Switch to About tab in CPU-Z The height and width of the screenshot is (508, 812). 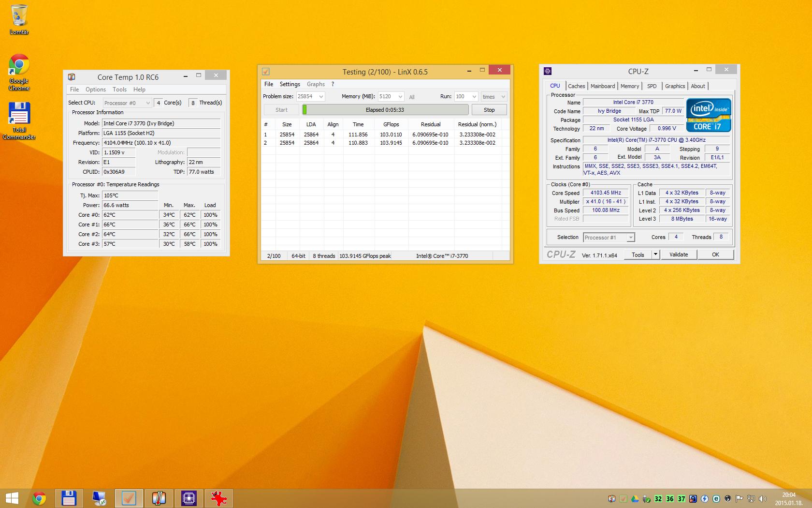point(697,86)
